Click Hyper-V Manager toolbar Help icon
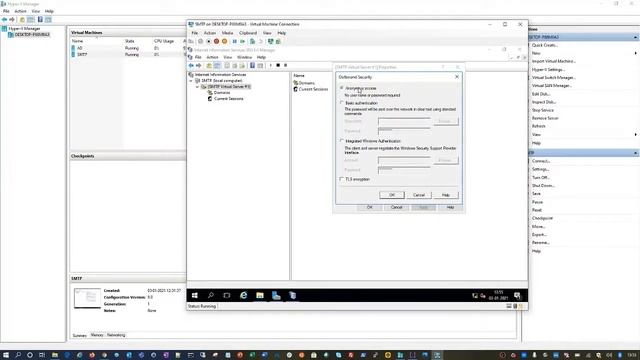The height and width of the screenshot is (360, 640). pos(40,20)
